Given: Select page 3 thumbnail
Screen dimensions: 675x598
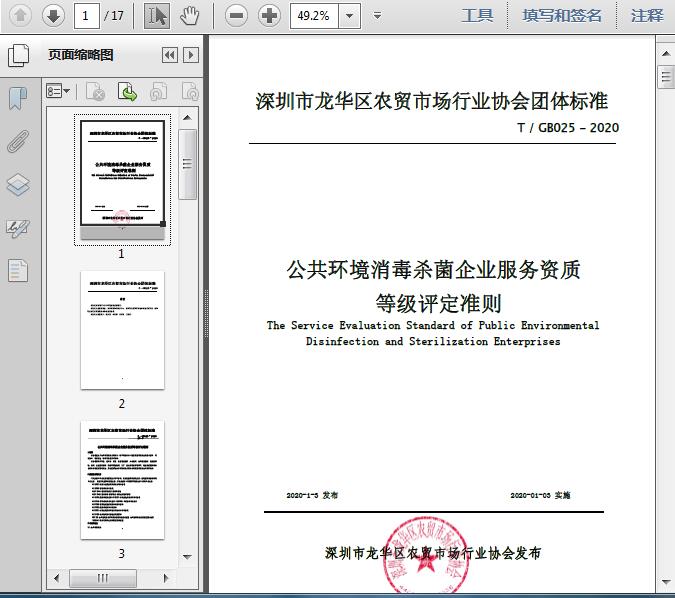Looking at the screenshot, I should [122, 480].
